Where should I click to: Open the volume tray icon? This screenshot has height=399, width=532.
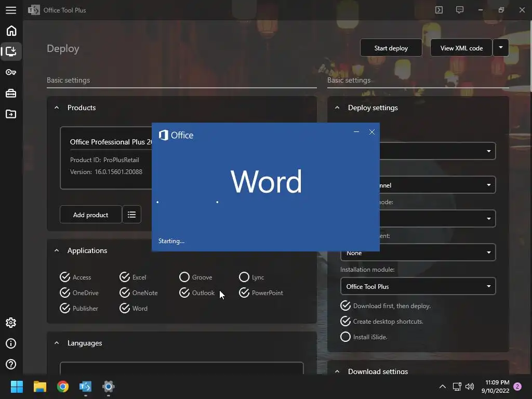pyautogui.click(x=470, y=387)
